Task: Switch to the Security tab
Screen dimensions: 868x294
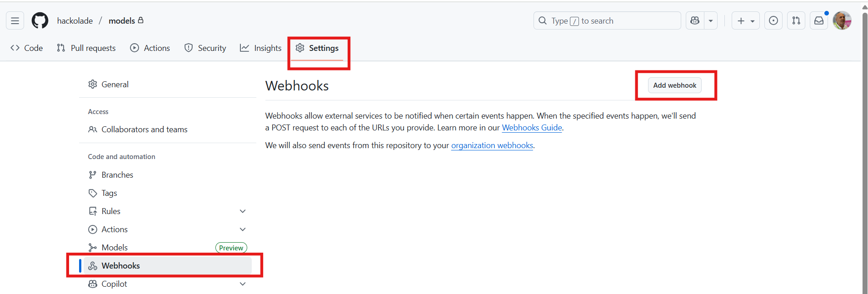Action: (x=205, y=48)
